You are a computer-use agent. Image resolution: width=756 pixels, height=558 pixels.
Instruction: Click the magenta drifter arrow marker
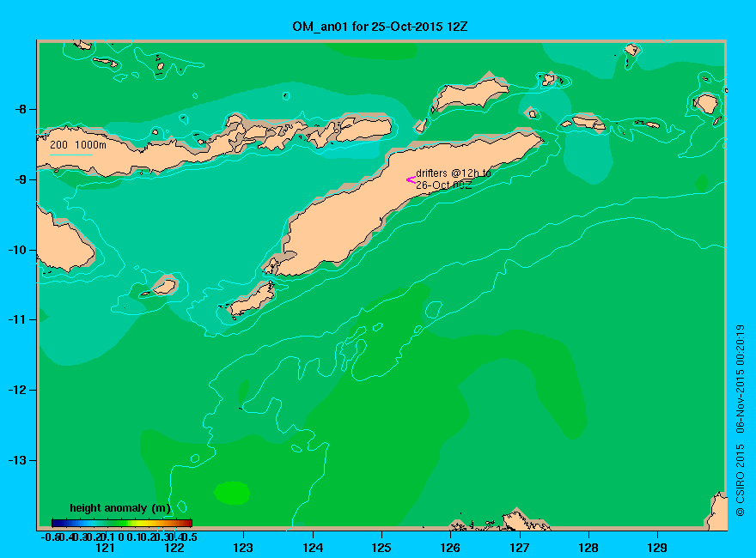click(x=411, y=180)
